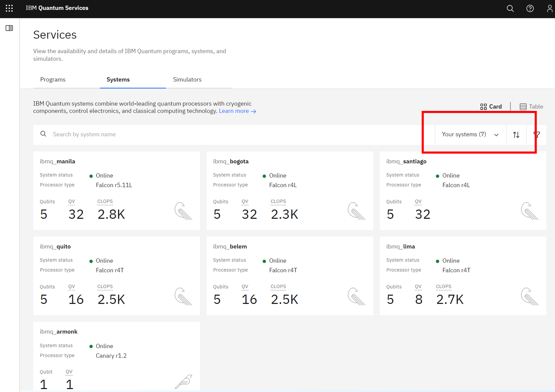The image size is (555, 392).
Task: Open the user profile icon
Action: pyautogui.click(x=550, y=8)
